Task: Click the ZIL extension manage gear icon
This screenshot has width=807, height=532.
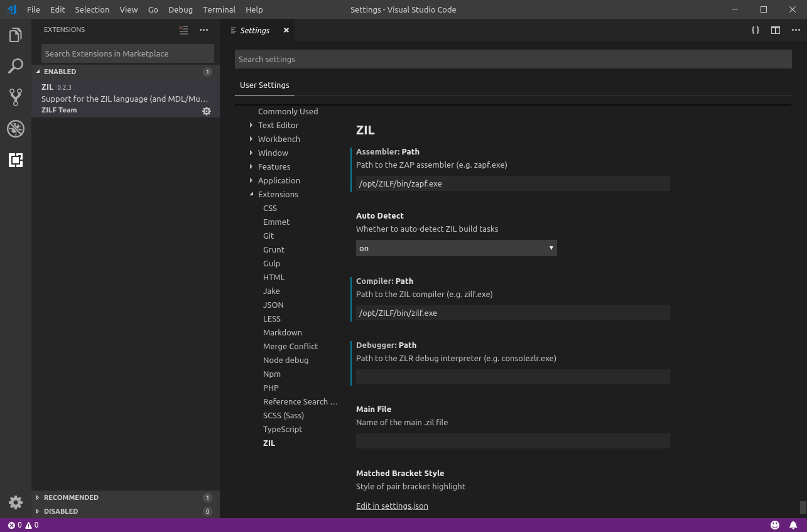Action: [207, 111]
